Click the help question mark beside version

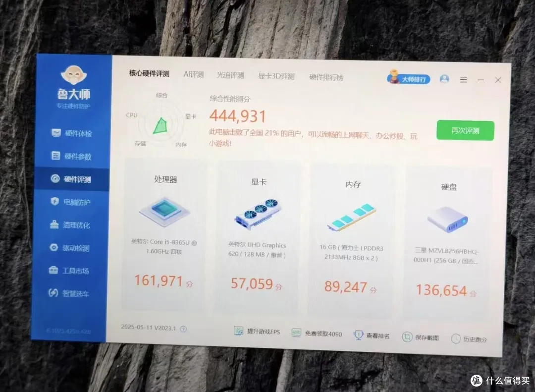[183, 329]
